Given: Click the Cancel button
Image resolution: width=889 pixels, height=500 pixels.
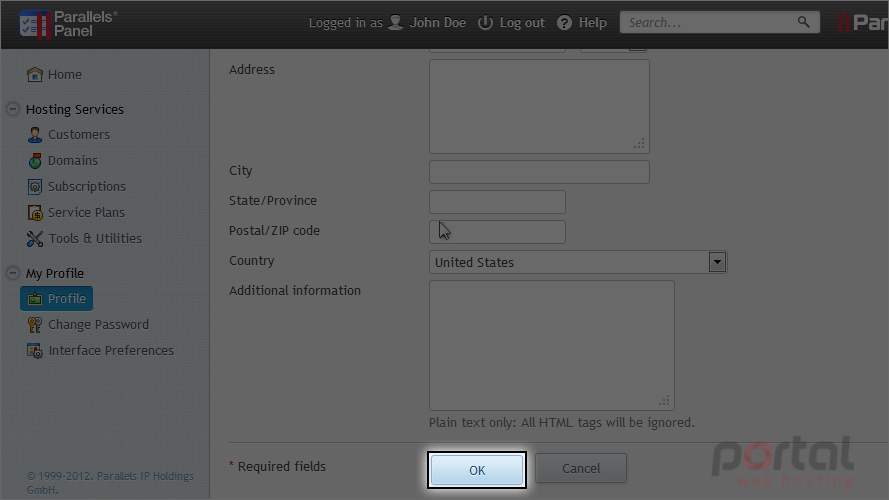Looking at the screenshot, I should 581,468.
